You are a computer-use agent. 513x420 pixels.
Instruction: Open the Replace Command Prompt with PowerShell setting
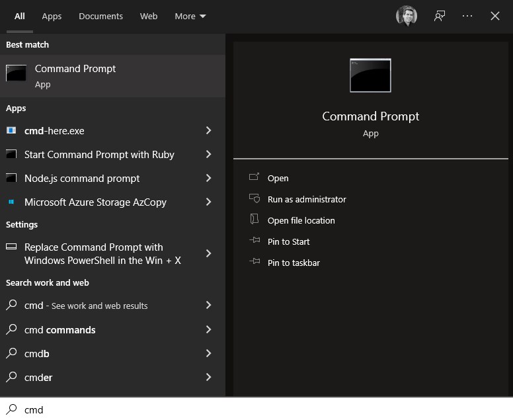coord(102,254)
